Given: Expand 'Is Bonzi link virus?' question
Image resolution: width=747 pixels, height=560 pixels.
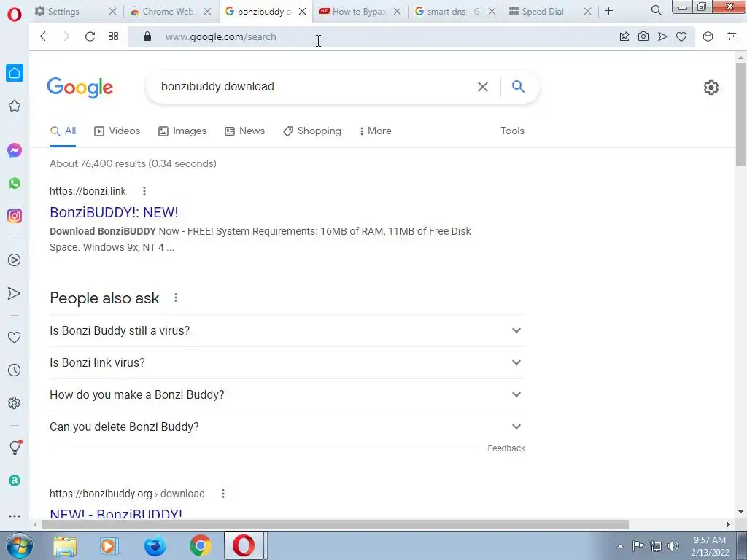Looking at the screenshot, I should (x=287, y=362).
